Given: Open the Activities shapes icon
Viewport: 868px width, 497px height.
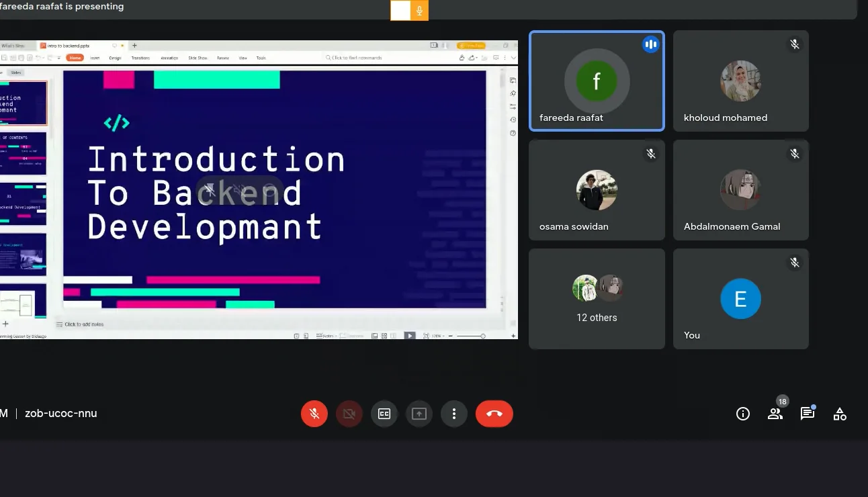Looking at the screenshot, I should click(x=840, y=414).
